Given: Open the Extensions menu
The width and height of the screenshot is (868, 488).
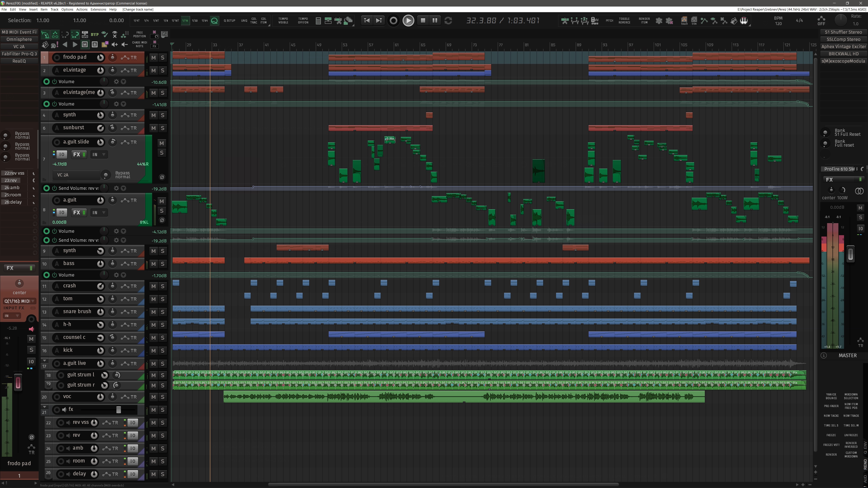Looking at the screenshot, I should (x=98, y=9).
